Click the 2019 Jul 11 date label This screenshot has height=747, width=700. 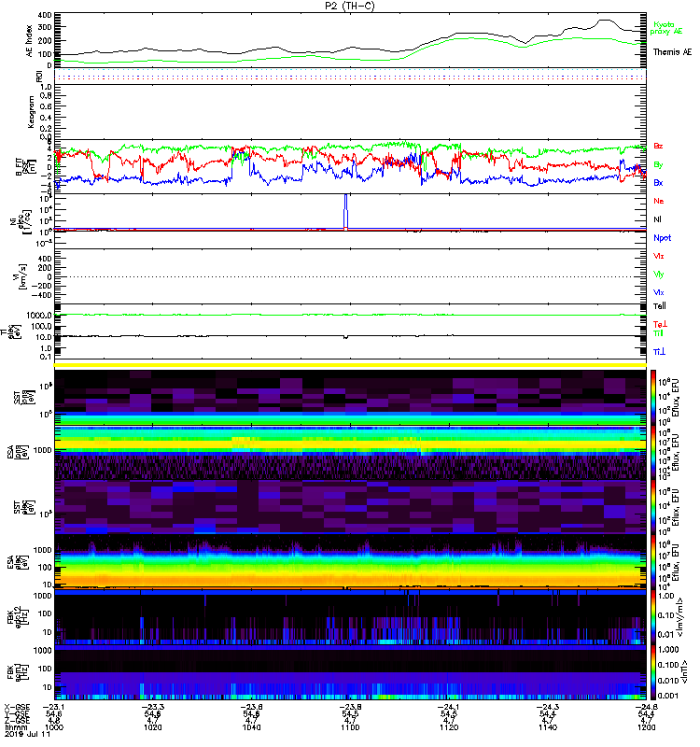click(x=28, y=734)
